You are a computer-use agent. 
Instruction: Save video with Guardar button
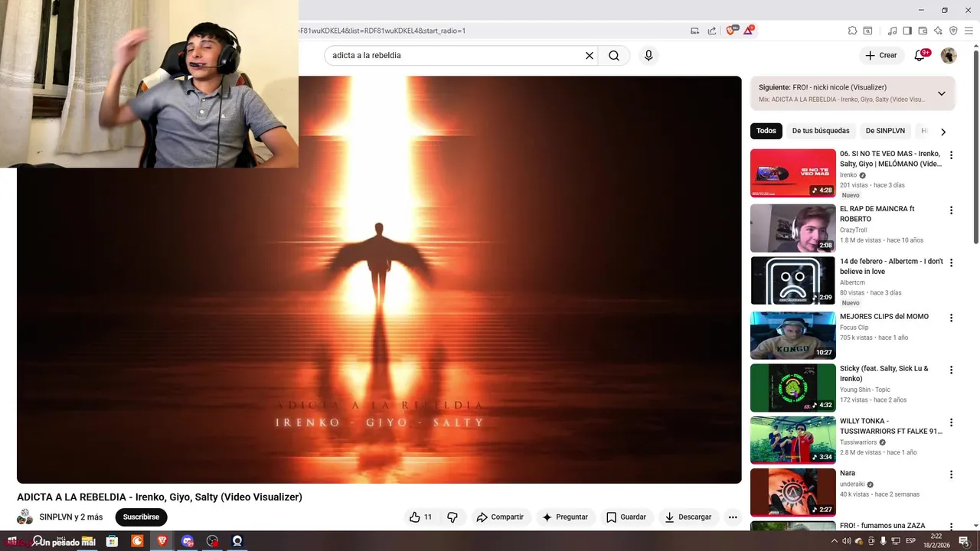pyautogui.click(x=626, y=517)
